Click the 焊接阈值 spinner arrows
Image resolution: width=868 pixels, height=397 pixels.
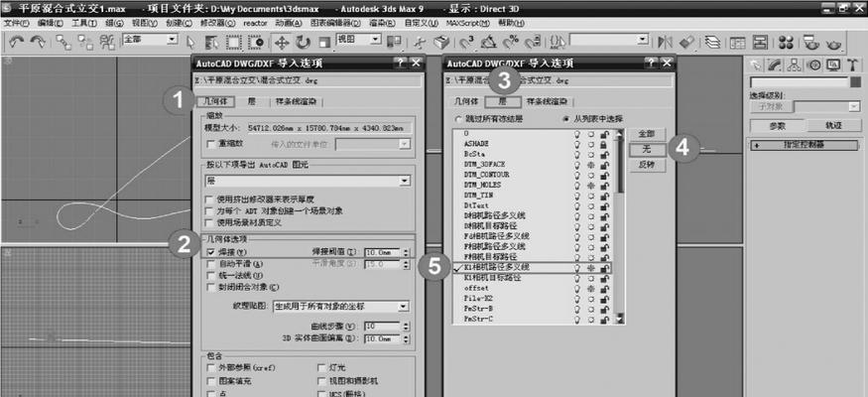click(406, 252)
